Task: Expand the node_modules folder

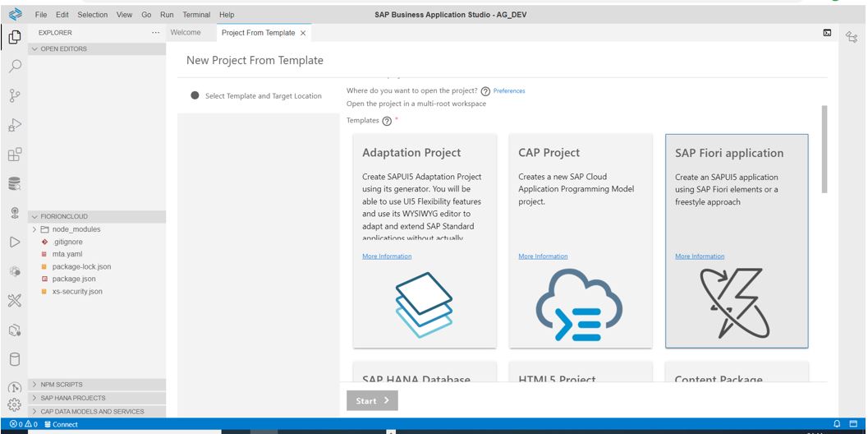Action: pos(34,229)
